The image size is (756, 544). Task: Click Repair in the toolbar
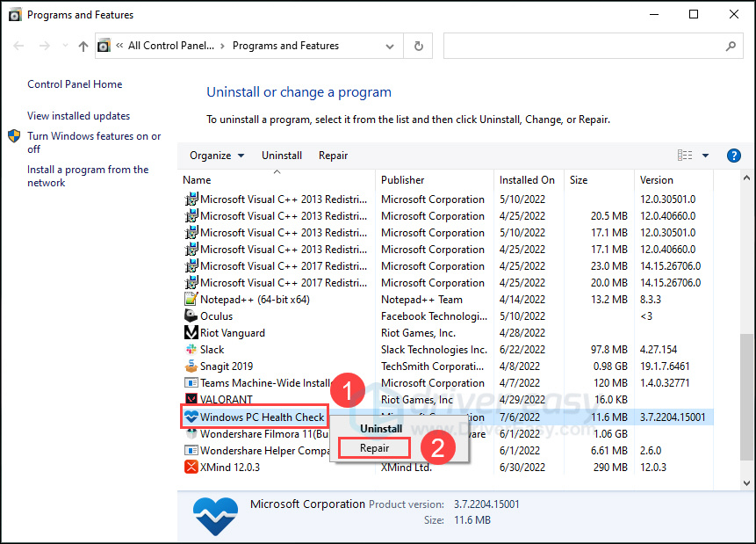333,156
